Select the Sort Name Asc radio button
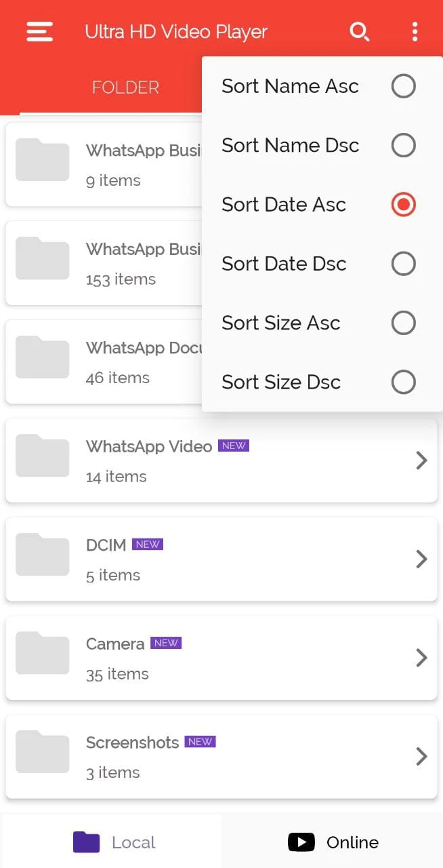 coord(403,86)
